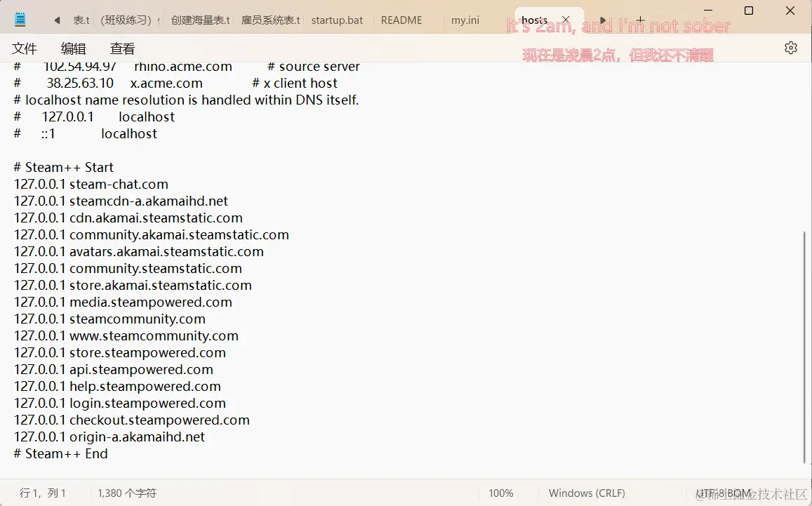
Task: Switch to the my.ini tab
Action: 465,20
